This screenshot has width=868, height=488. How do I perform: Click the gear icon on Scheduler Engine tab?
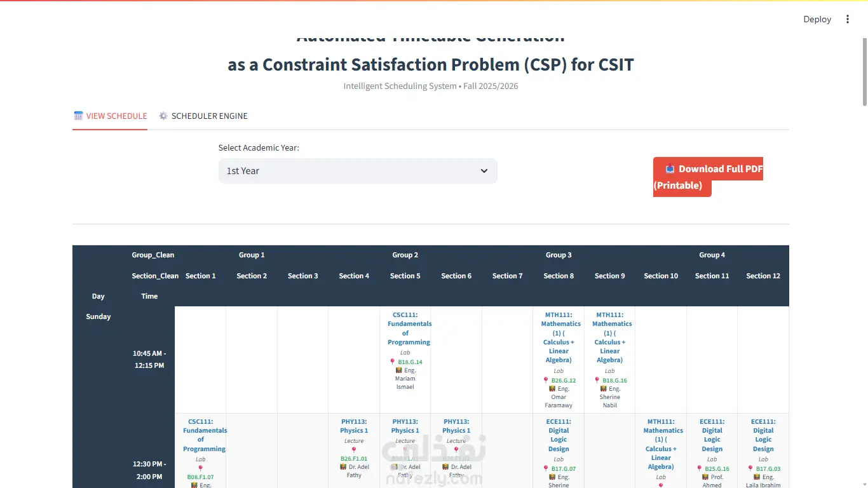point(163,116)
